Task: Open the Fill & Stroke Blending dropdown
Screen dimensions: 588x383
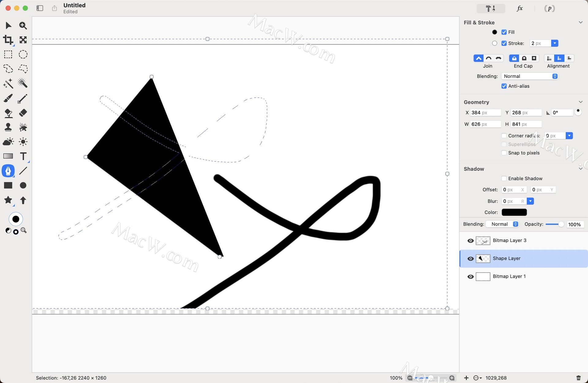Action: click(x=530, y=76)
